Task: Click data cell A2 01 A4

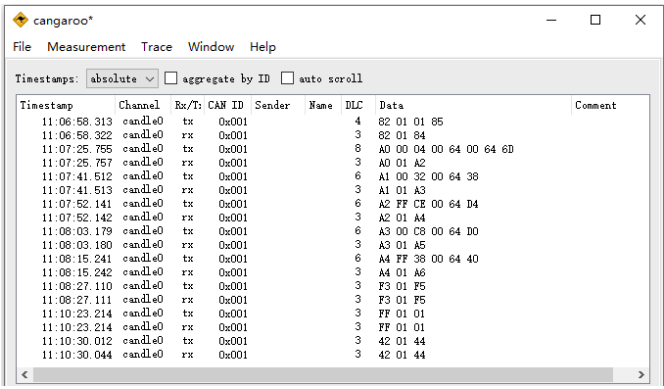Action: (402, 218)
